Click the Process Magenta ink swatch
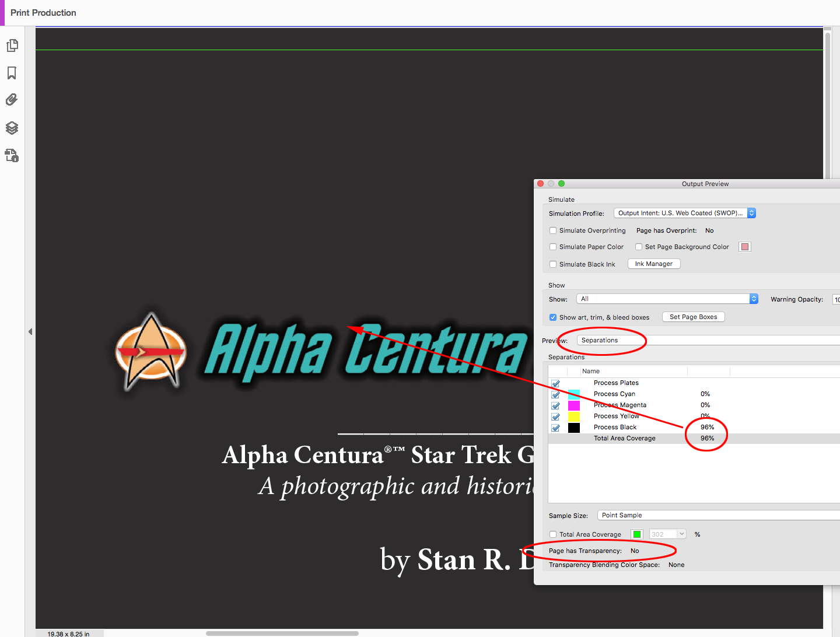840x637 pixels. pyautogui.click(x=575, y=405)
